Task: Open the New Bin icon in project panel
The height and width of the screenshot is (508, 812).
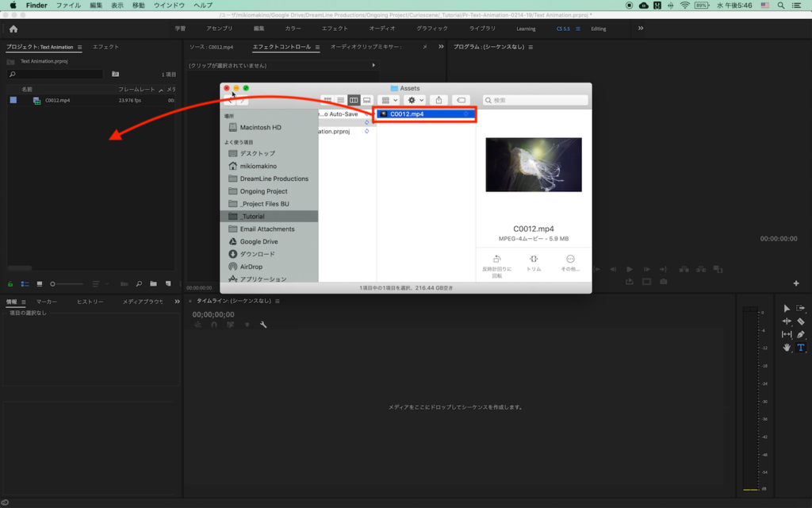Action: click(x=154, y=283)
